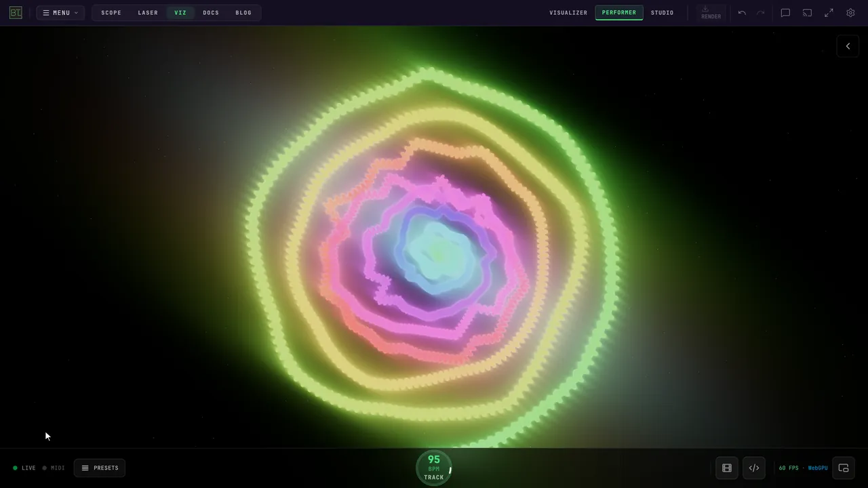Image resolution: width=868 pixels, height=488 pixels.
Task: Click the picture-in-picture icon
Action: (x=844, y=468)
